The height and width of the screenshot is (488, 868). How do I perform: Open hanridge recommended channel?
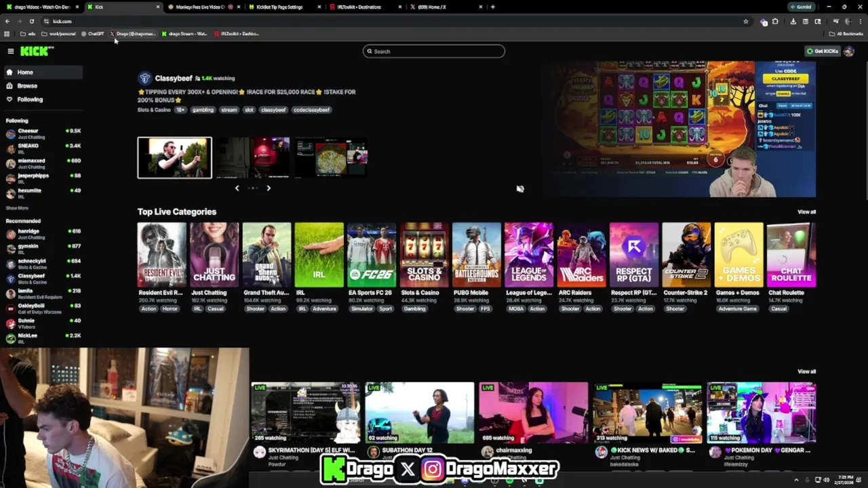coord(43,234)
